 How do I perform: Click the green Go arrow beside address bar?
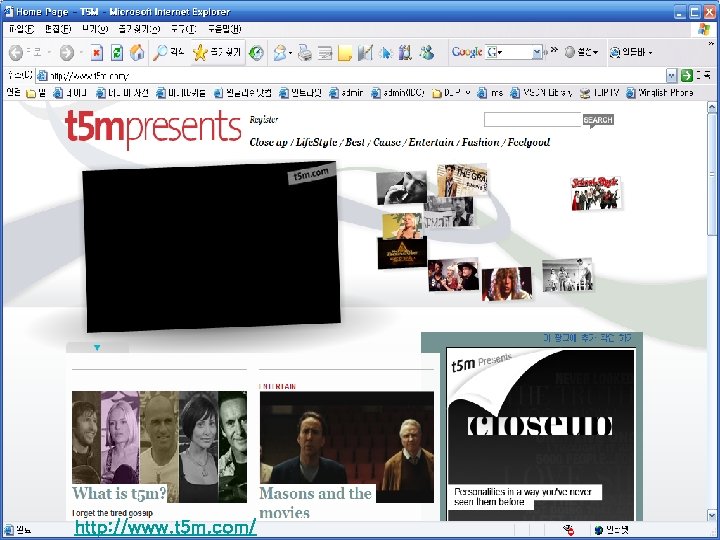686,75
